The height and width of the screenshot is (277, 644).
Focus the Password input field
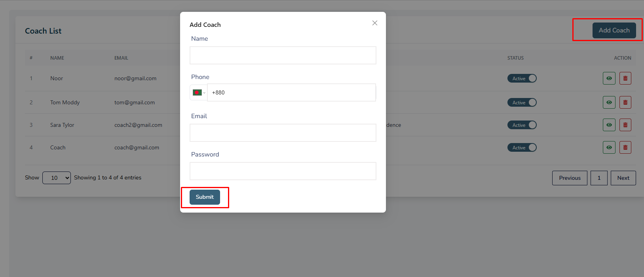pyautogui.click(x=283, y=171)
